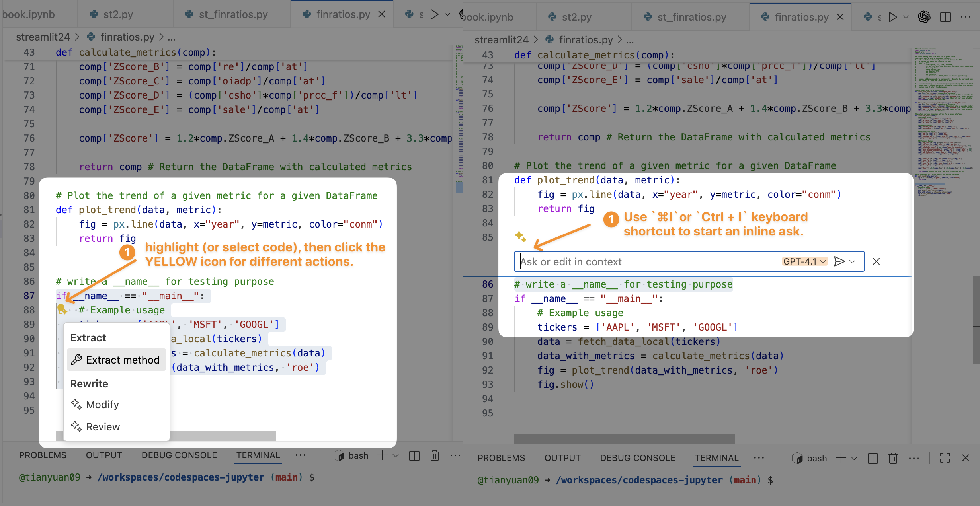
Task: Add new terminal in left panel
Action: coord(382,455)
